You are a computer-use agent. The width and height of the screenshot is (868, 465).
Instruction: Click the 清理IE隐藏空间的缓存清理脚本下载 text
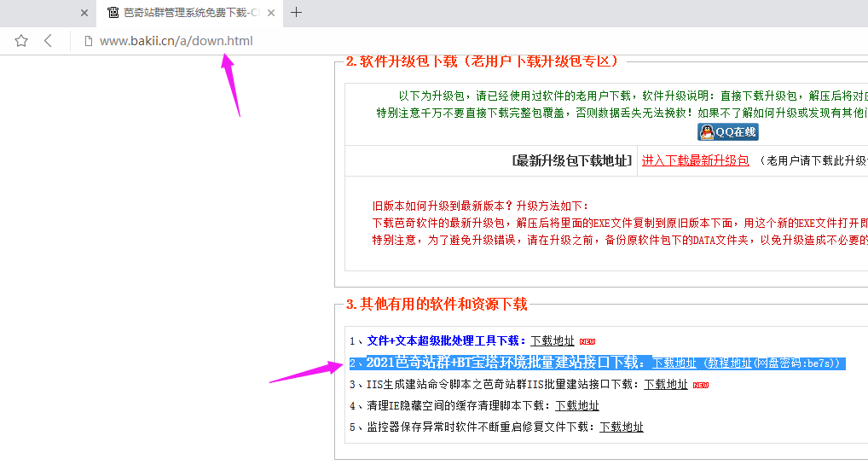click(x=459, y=405)
